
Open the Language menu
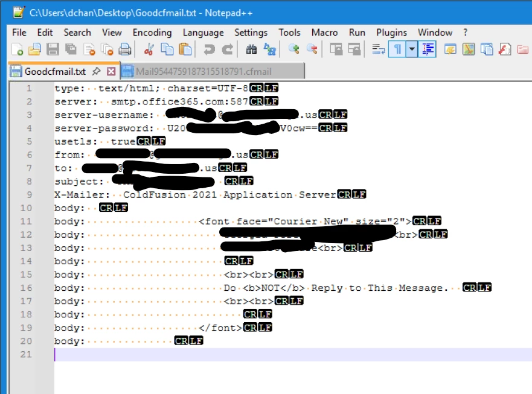[x=204, y=33]
